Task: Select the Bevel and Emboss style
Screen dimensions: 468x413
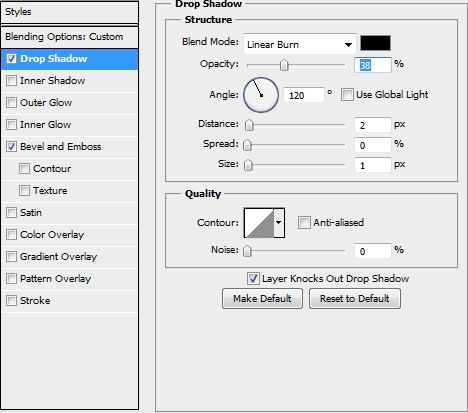Action: pyautogui.click(x=60, y=147)
